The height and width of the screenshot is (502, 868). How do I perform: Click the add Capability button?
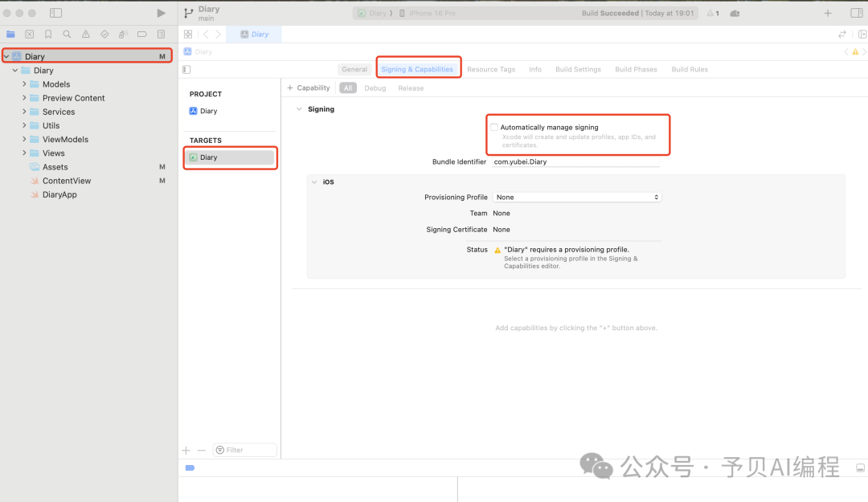click(x=309, y=88)
